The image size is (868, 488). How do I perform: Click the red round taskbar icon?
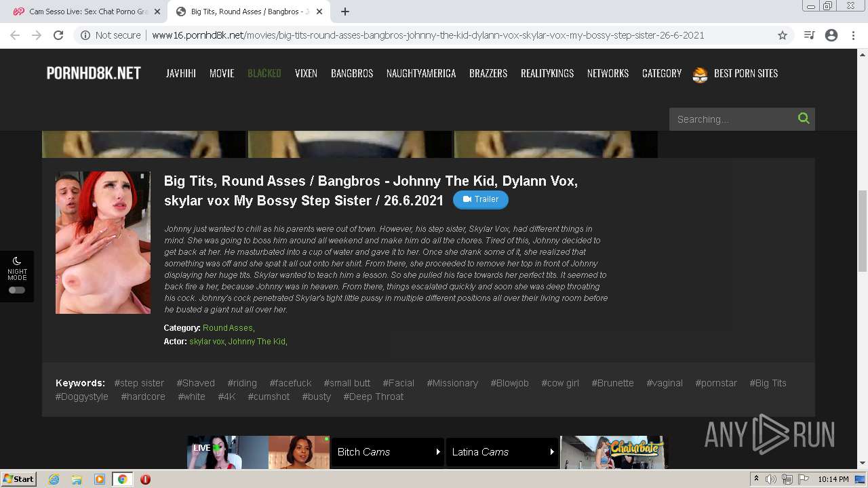(145, 479)
